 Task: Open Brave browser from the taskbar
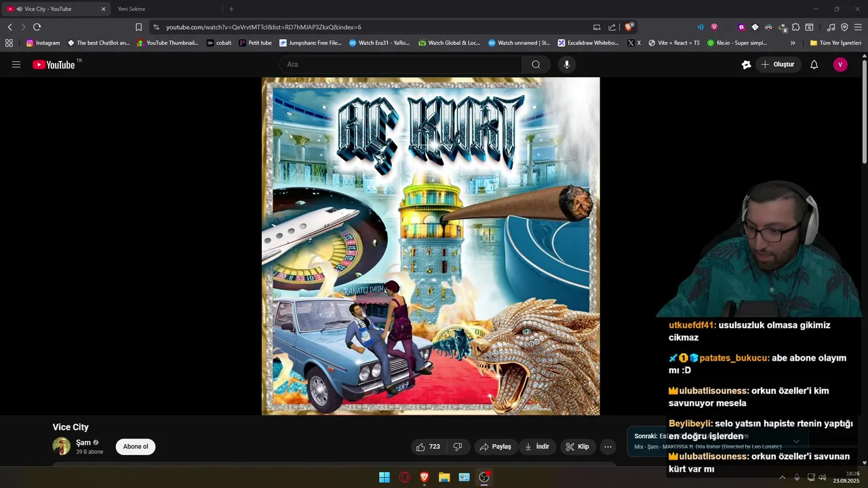[425, 477]
